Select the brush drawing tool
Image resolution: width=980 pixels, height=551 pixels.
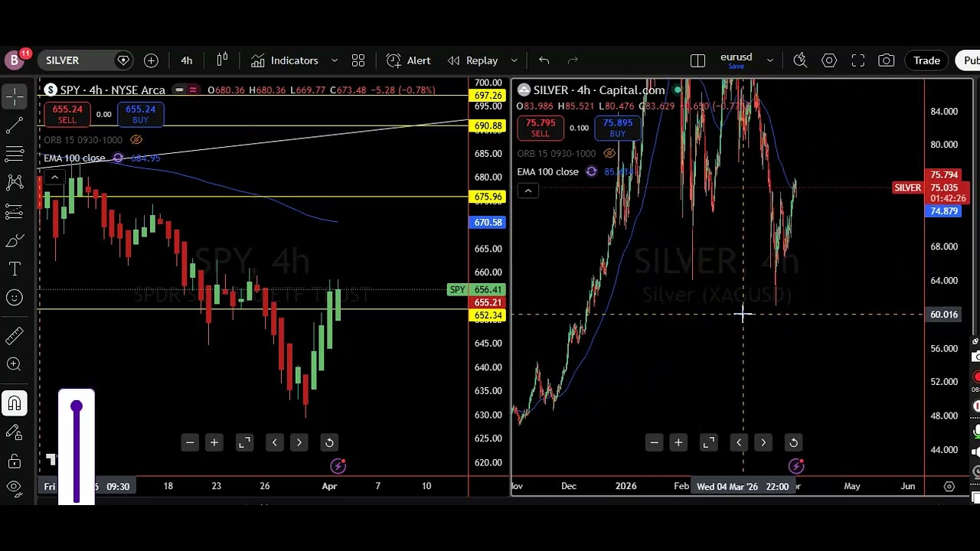click(15, 240)
